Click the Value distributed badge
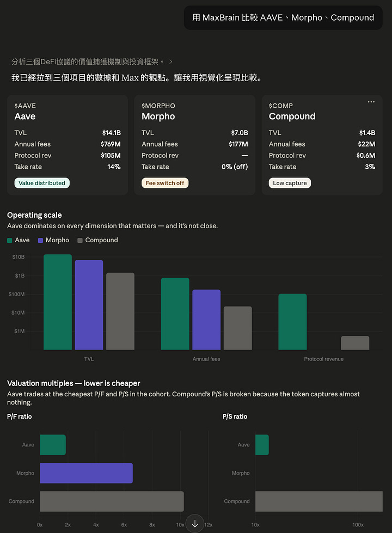392x533 pixels. (42, 183)
